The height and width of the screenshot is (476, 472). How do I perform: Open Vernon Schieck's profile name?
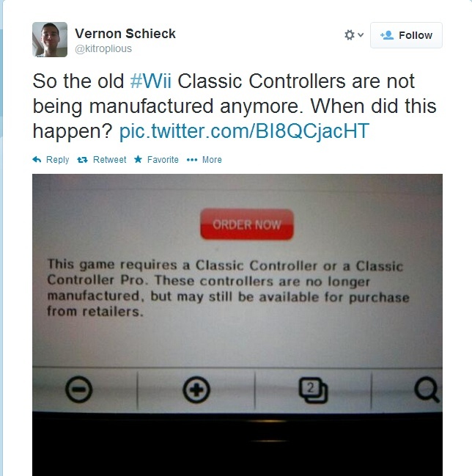125,34
